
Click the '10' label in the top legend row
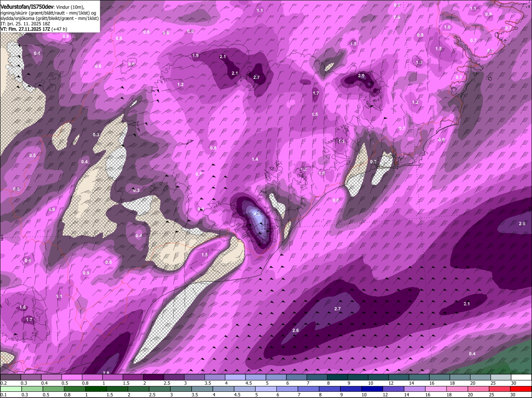[x=370, y=383]
